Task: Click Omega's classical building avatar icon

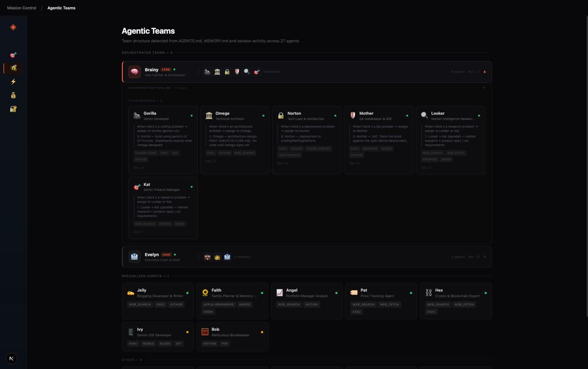Action: (217, 72)
